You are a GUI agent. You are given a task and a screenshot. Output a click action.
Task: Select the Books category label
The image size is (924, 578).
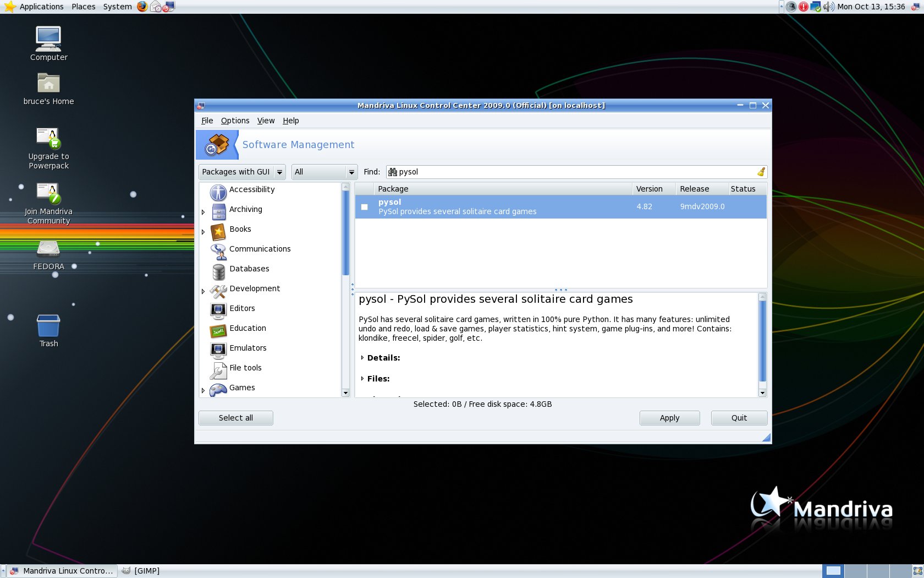pyautogui.click(x=240, y=229)
